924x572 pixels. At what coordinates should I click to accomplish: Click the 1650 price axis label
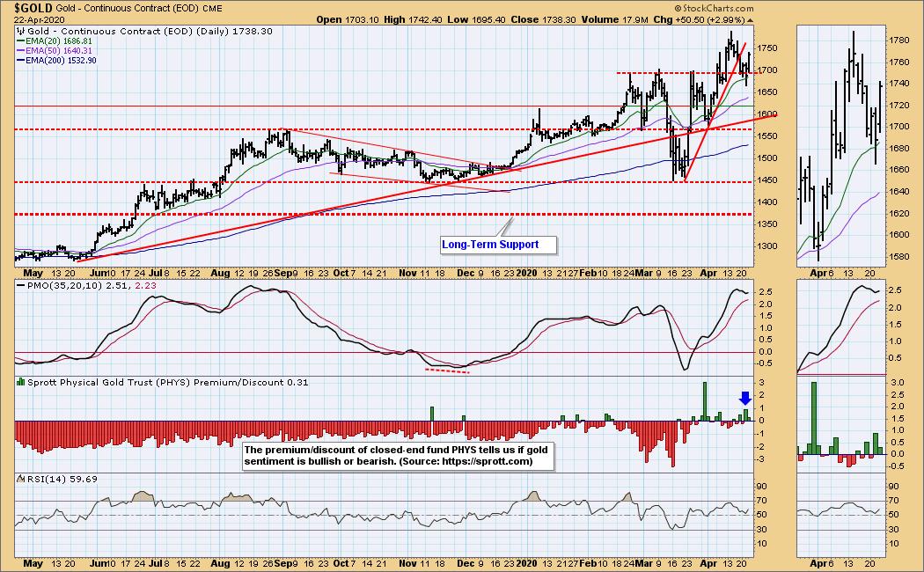coord(767,92)
